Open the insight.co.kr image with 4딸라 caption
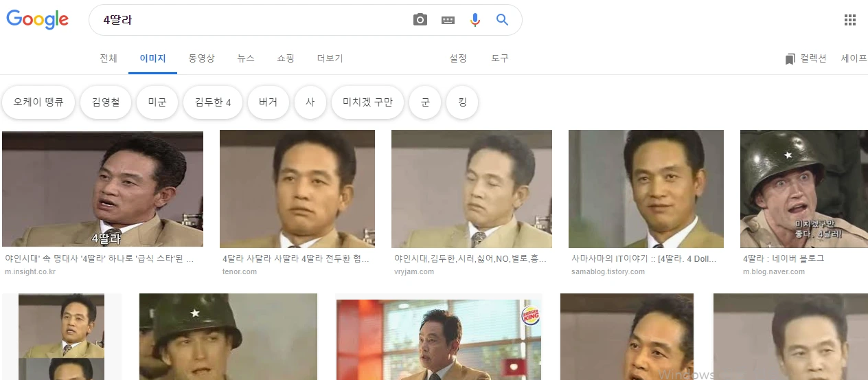The width and height of the screenshot is (868, 380). (102, 188)
